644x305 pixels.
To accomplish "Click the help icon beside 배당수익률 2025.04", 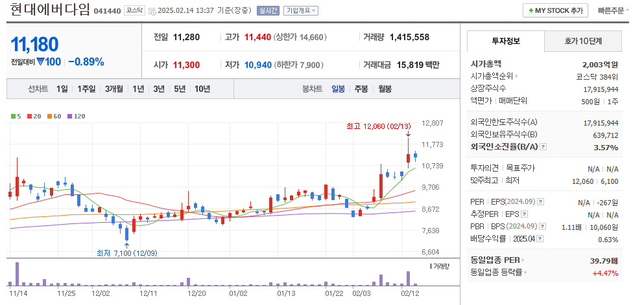I will tap(540, 238).
